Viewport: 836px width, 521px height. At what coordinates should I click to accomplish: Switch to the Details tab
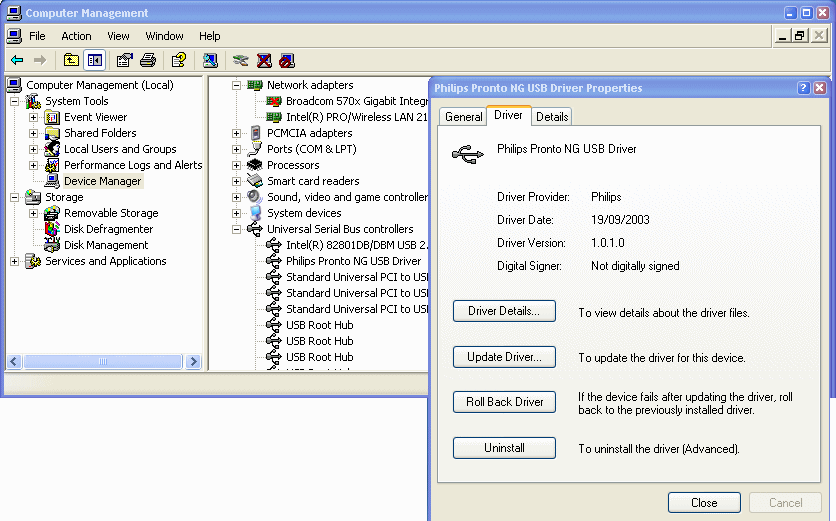(x=552, y=117)
